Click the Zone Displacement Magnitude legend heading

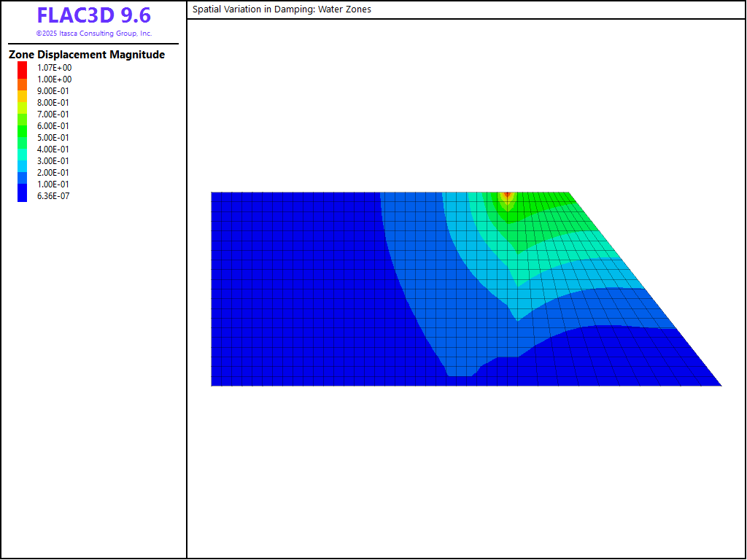(87, 55)
